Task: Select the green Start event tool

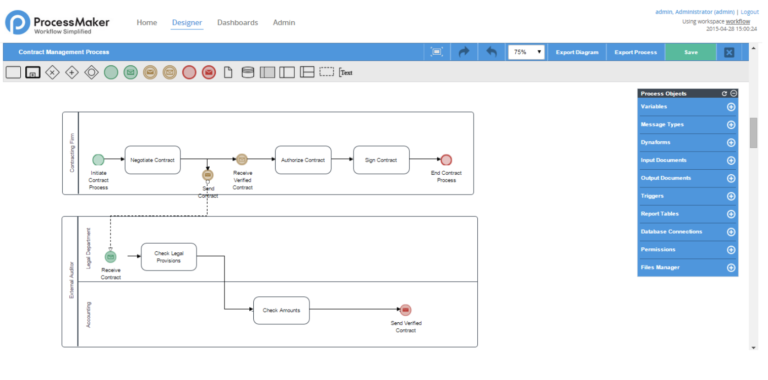Action: click(111, 72)
